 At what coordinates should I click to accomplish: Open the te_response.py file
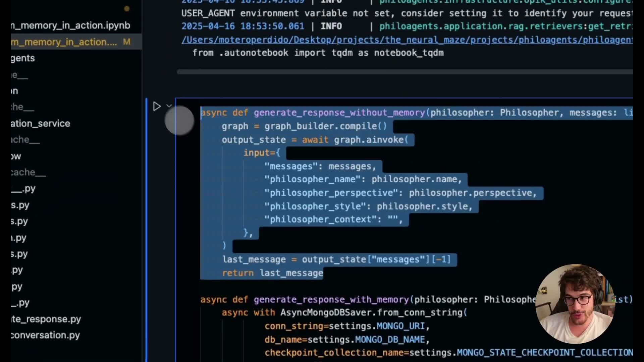coord(46,319)
